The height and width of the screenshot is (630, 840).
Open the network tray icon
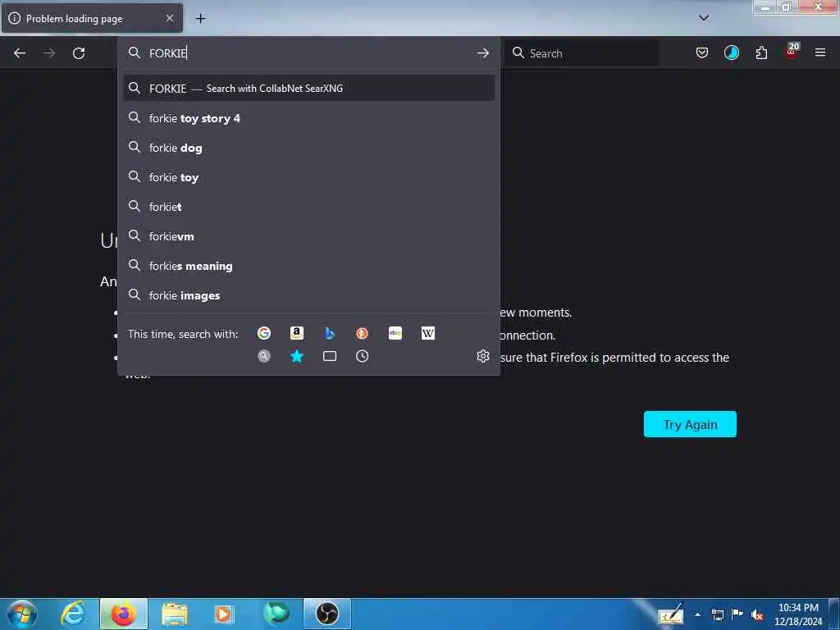click(718, 615)
